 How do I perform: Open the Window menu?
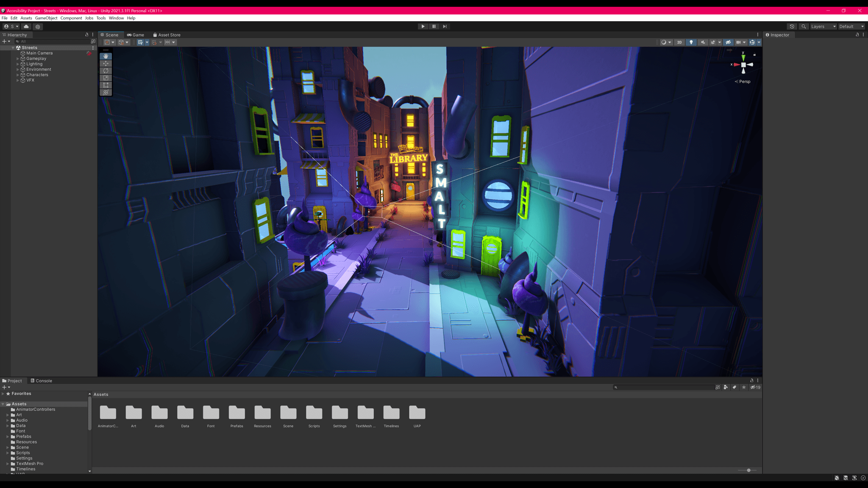[x=116, y=18]
